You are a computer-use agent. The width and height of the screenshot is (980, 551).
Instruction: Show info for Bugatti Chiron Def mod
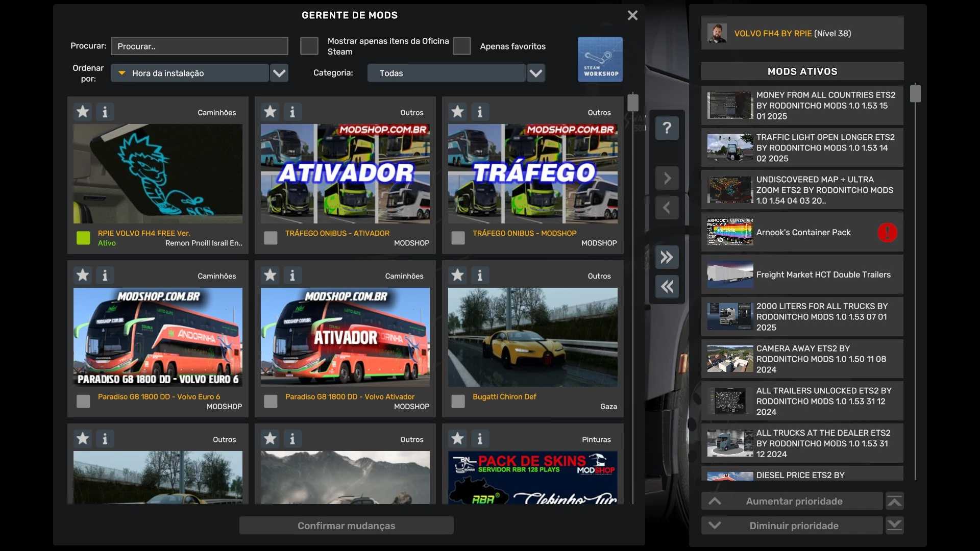tap(480, 275)
